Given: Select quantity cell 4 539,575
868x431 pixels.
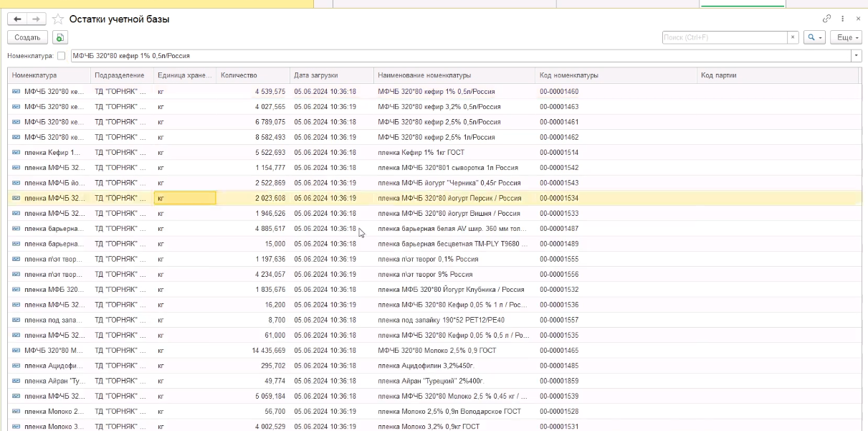Looking at the screenshot, I should click(x=253, y=92).
